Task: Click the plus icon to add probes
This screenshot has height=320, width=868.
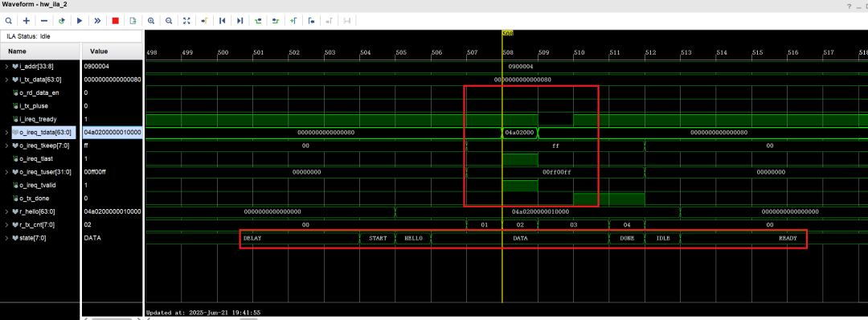Action: tap(26, 20)
